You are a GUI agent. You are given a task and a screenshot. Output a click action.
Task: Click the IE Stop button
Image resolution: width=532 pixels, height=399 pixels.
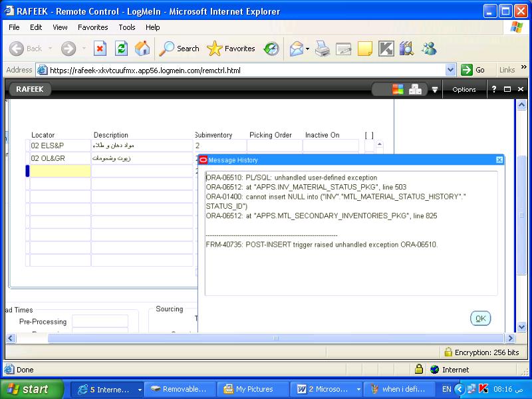[100, 49]
